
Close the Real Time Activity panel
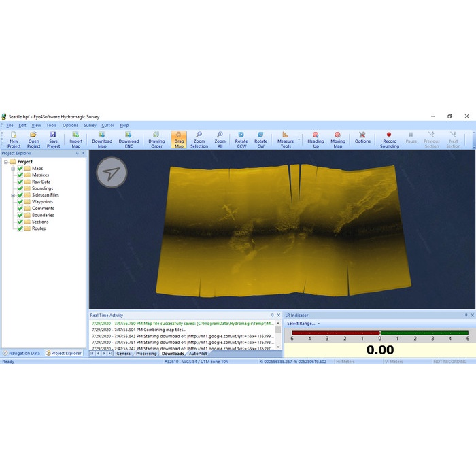(x=279, y=315)
